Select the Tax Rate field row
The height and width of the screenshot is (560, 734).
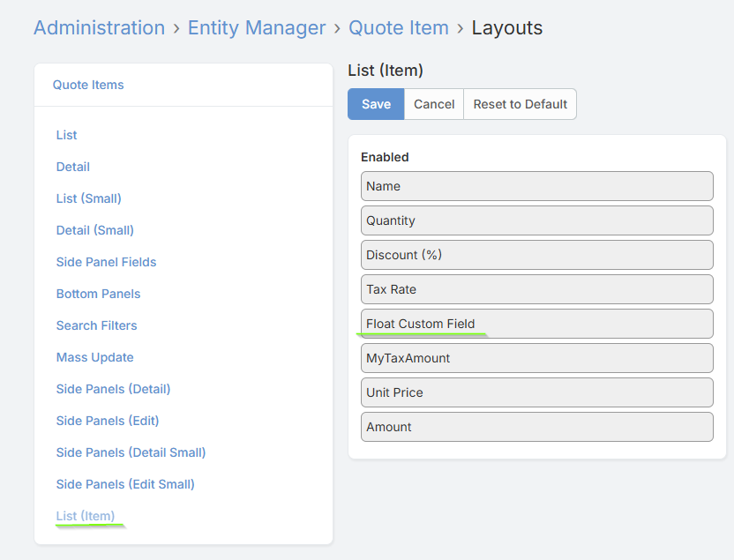point(536,289)
